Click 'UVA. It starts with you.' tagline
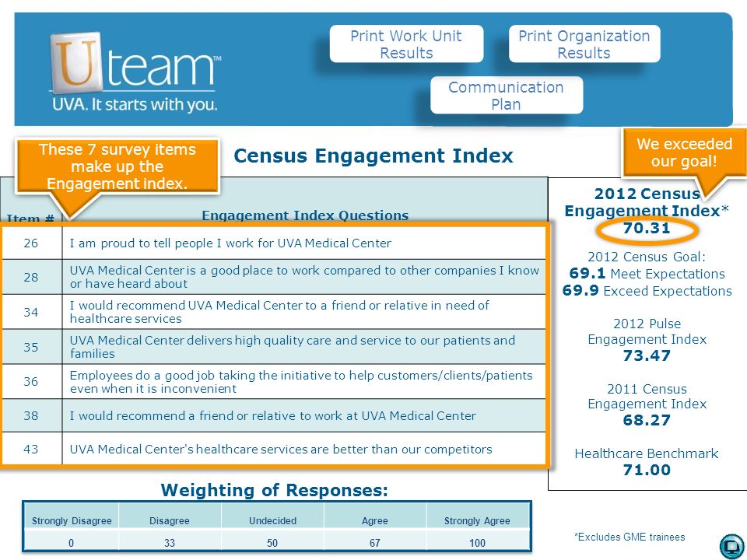This screenshot has width=747, height=560. click(x=135, y=104)
